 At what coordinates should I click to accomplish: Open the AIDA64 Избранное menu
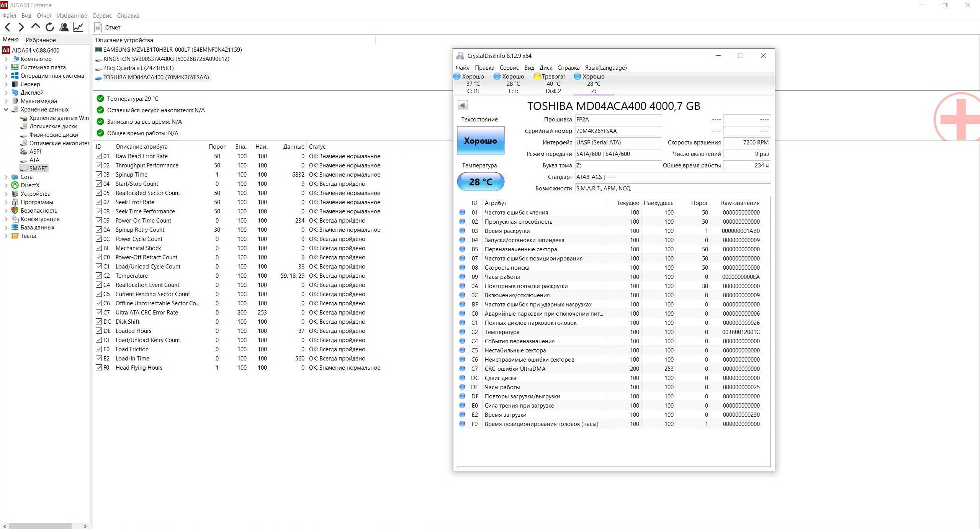72,15
